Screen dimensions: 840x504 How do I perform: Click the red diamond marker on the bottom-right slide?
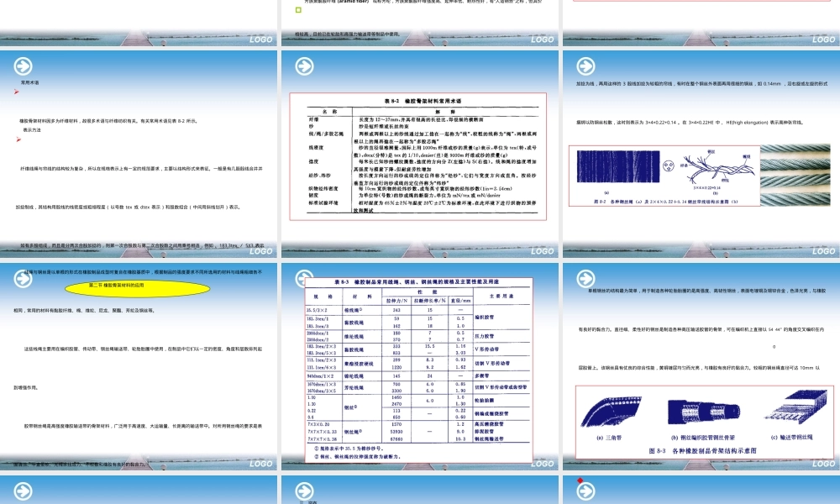pyautogui.click(x=580, y=480)
